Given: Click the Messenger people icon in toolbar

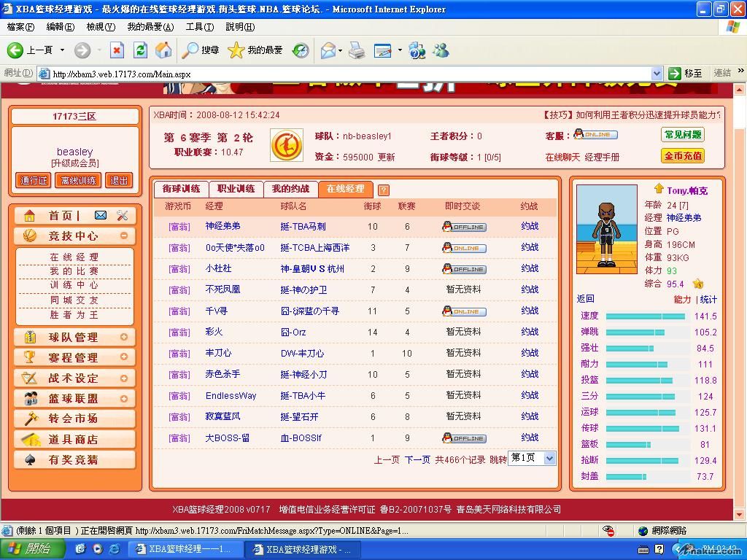Looking at the screenshot, I should point(441,50).
